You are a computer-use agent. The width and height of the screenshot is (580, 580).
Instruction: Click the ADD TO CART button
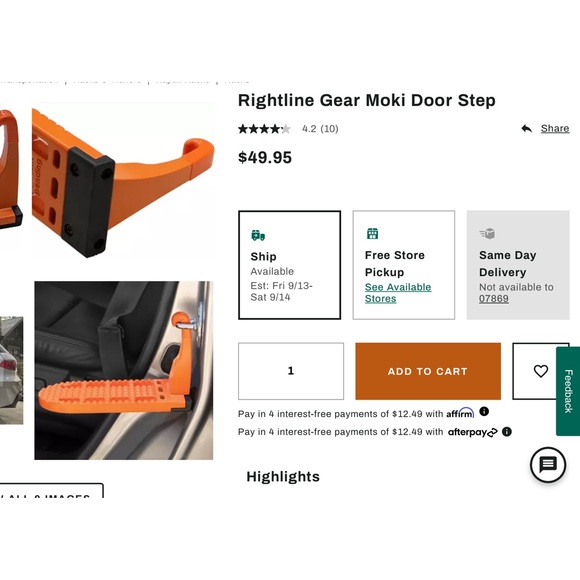[x=428, y=371]
